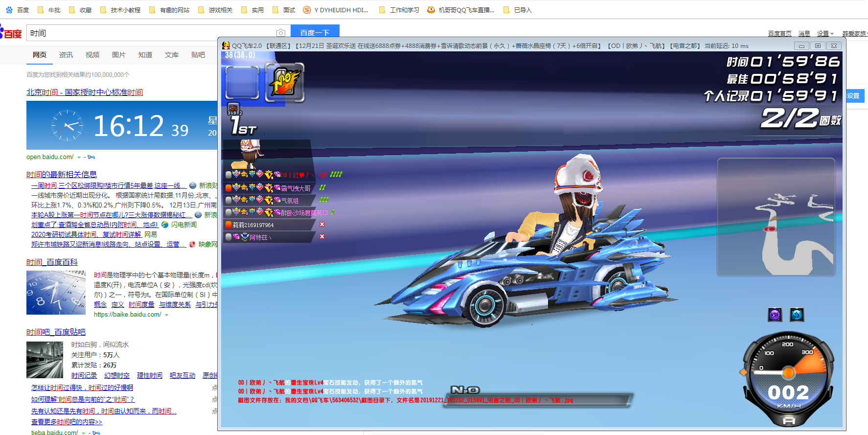
Task: Activate the N2O flame item in second slot
Action: (x=285, y=83)
